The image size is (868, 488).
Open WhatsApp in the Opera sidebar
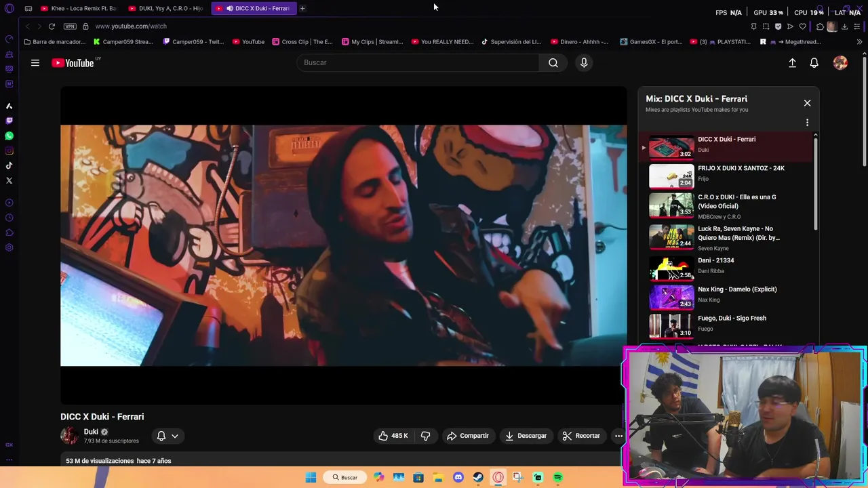point(9,136)
